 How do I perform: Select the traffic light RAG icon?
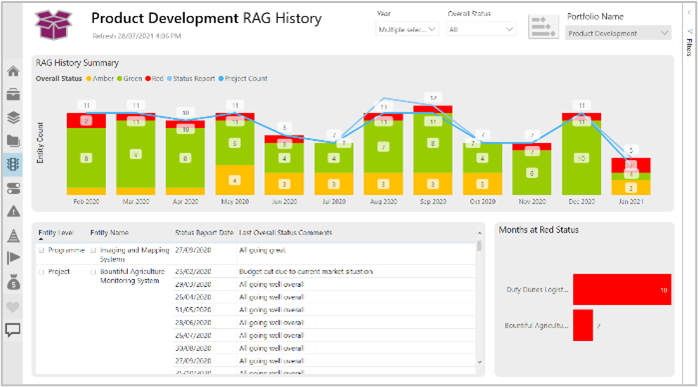tap(13, 164)
